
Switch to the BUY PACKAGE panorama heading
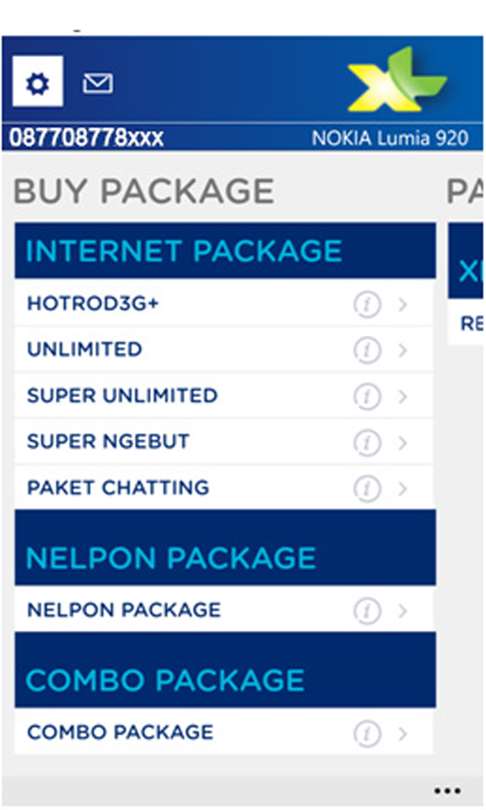point(144,191)
